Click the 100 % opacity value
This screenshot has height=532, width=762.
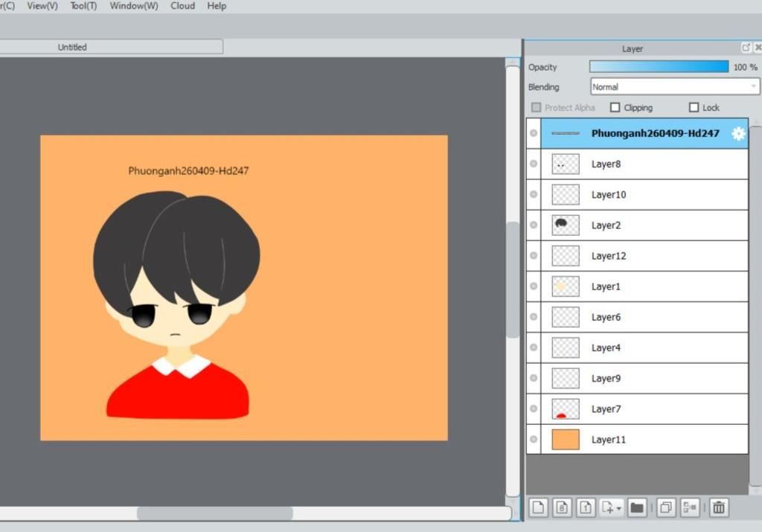click(746, 67)
